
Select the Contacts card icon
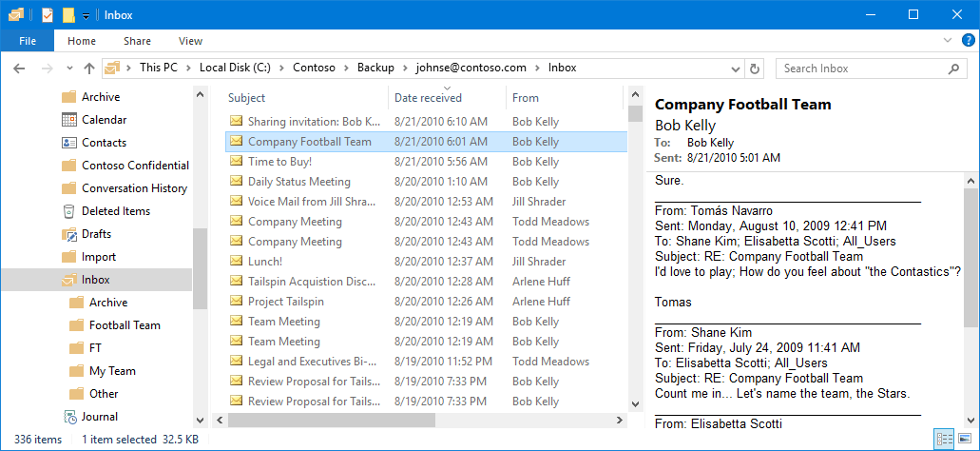coord(68,143)
